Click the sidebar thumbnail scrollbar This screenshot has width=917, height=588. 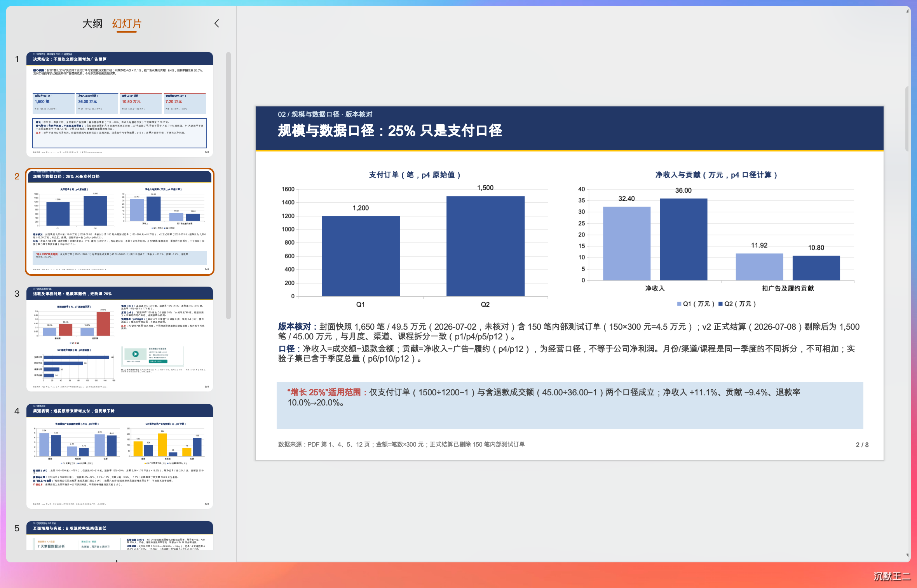click(x=228, y=186)
